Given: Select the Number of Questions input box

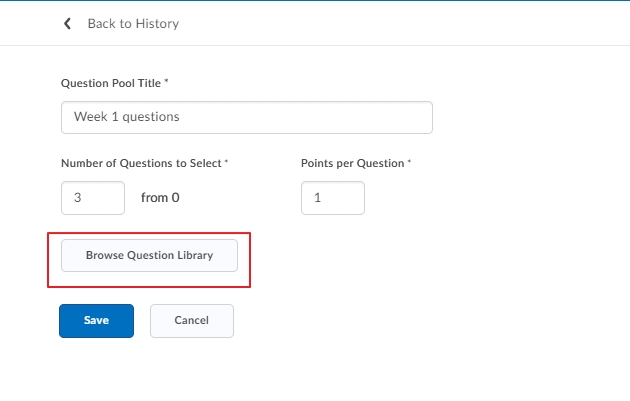Looking at the screenshot, I should [x=93, y=198].
